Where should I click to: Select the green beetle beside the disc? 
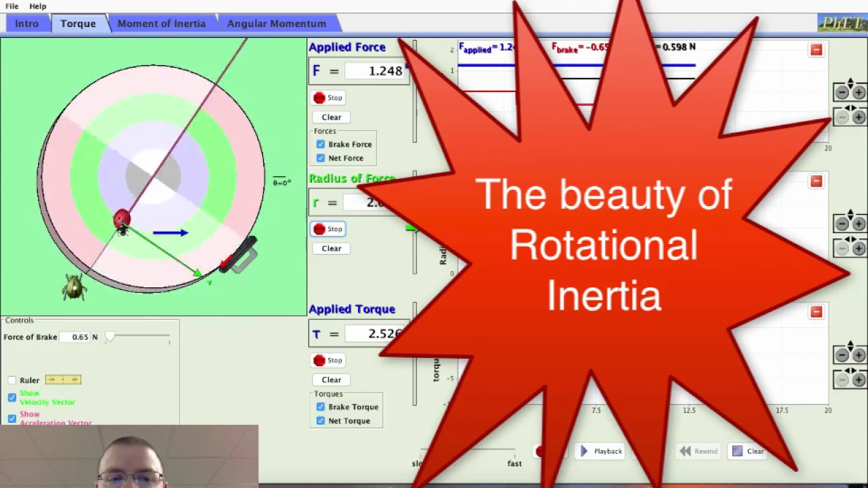point(74,287)
